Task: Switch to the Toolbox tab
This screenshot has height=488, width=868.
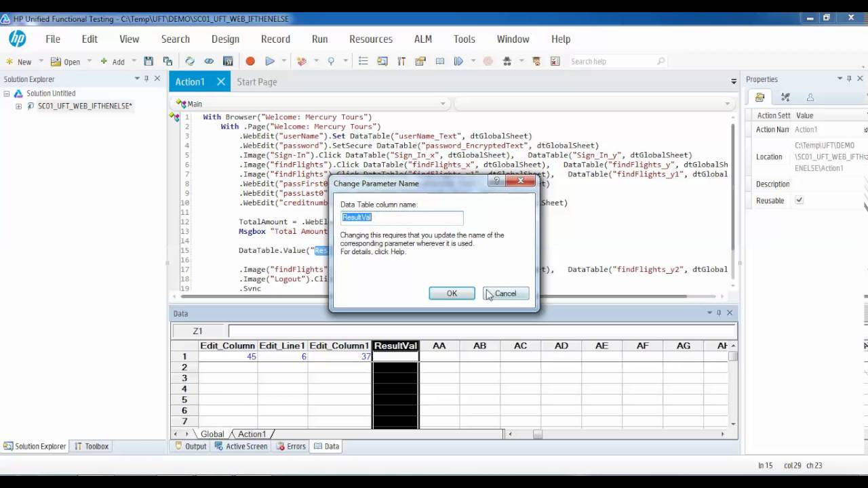Action: tap(92, 446)
